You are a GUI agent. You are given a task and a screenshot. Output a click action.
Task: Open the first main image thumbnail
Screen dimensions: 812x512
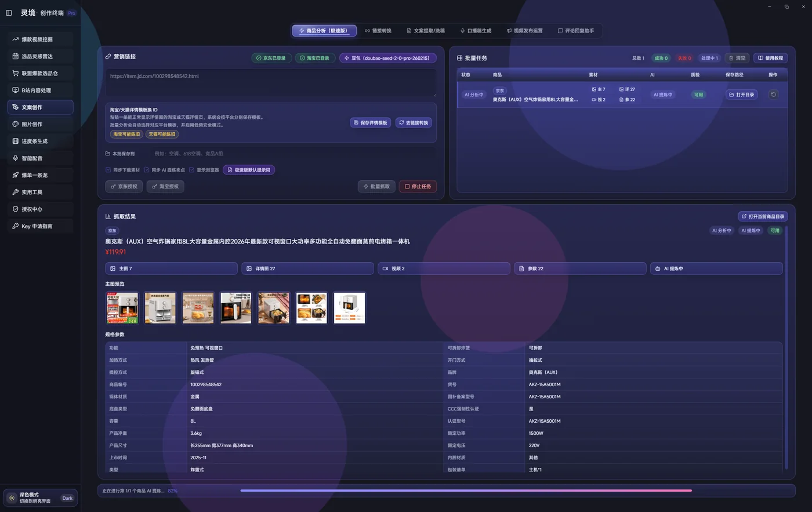click(122, 308)
